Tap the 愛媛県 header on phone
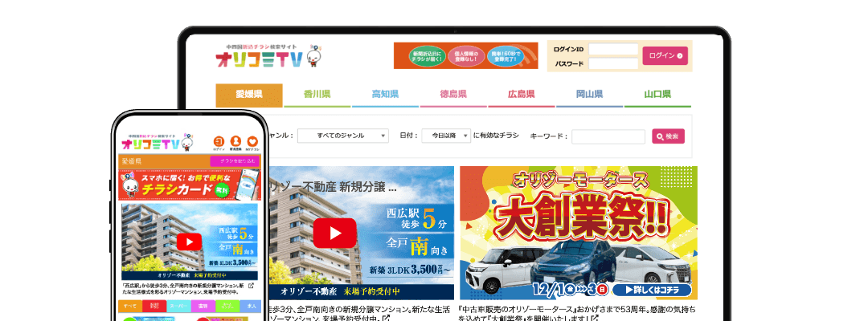This screenshot has width=868, height=321. tap(132, 161)
